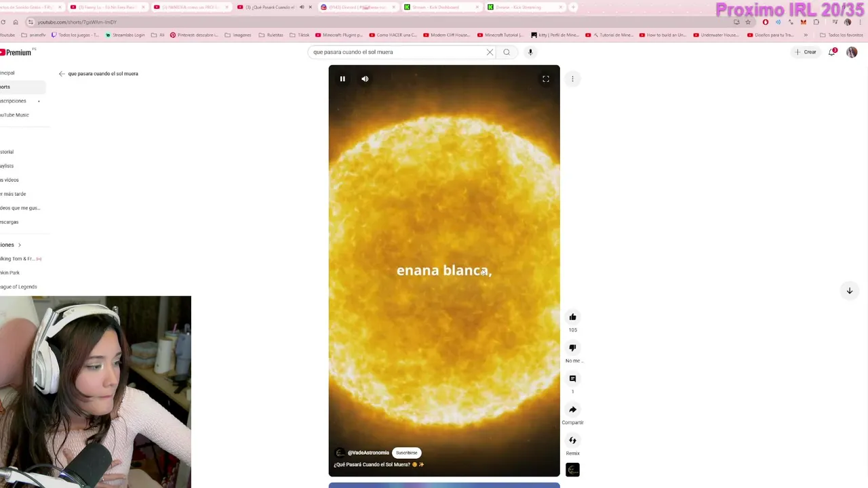
Task: Click the YouTube search magnifier button
Action: point(507,52)
